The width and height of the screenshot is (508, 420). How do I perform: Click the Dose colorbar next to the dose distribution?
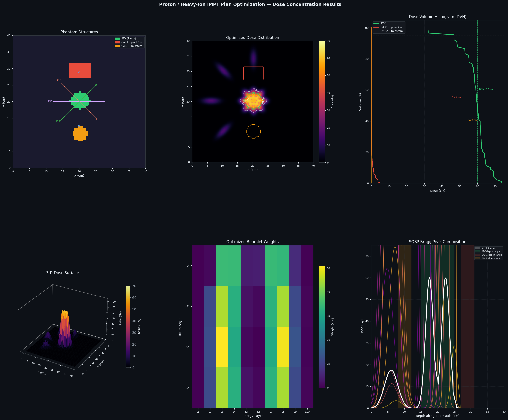coord(322,102)
